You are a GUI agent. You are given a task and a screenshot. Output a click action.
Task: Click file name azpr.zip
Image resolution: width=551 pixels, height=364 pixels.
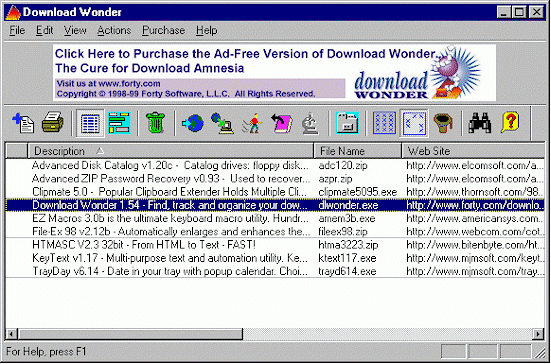335,179
